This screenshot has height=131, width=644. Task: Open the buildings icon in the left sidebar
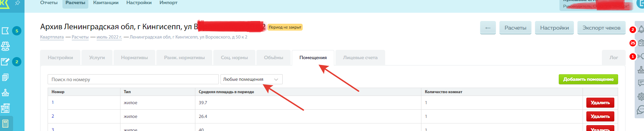[6, 108]
